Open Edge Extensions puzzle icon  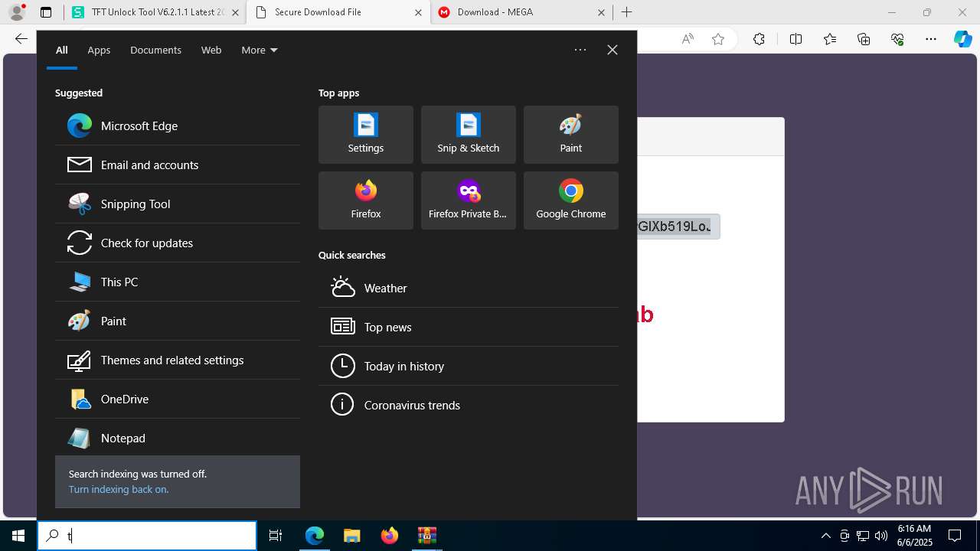coord(759,39)
